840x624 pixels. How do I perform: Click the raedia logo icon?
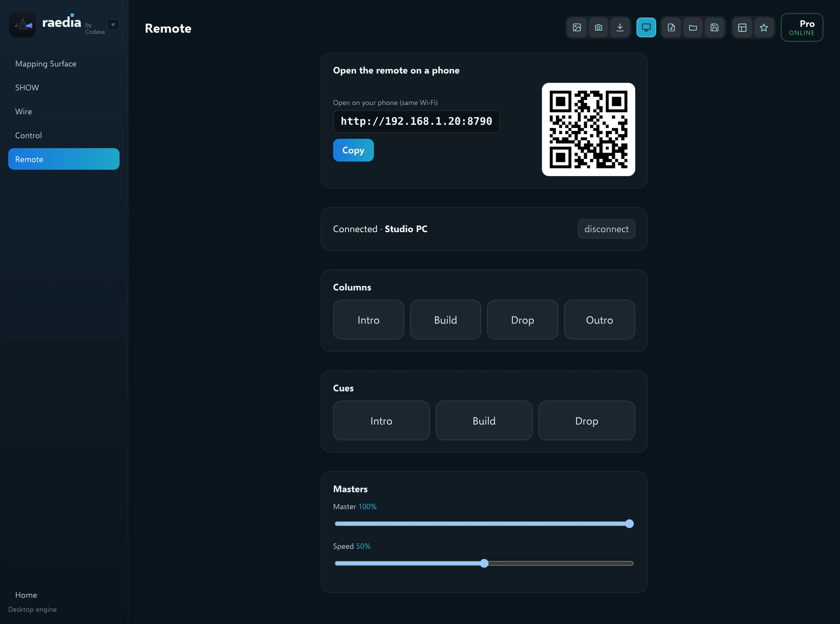[x=22, y=24]
